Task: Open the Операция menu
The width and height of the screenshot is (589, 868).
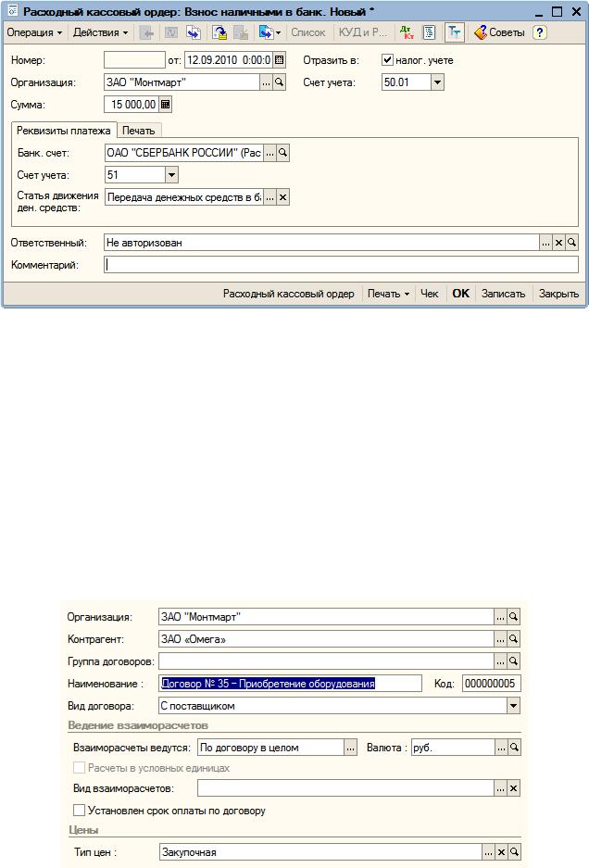Action: [x=34, y=32]
